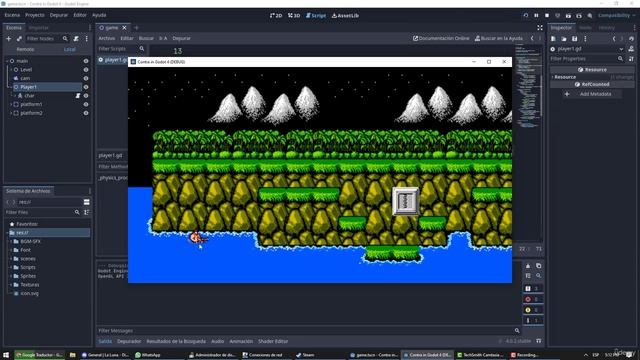Expand the platform1 node
Screen dimensions: 640x360
coord(11,104)
